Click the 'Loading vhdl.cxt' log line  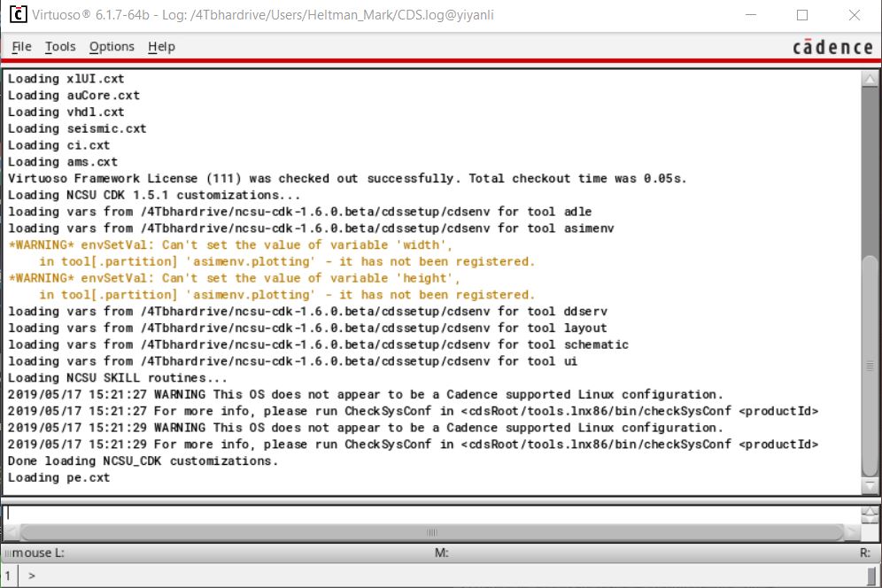tap(66, 112)
